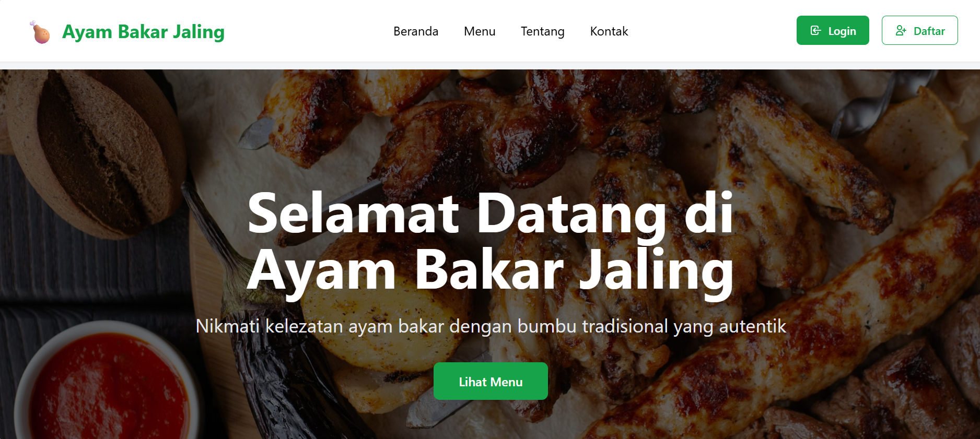Click the login arrow icon
The height and width of the screenshot is (439, 980).
tap(815, 31)
